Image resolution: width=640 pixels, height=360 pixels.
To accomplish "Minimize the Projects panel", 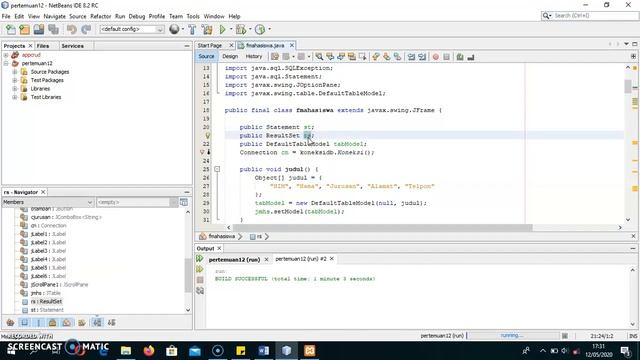I will coord(187,46).
